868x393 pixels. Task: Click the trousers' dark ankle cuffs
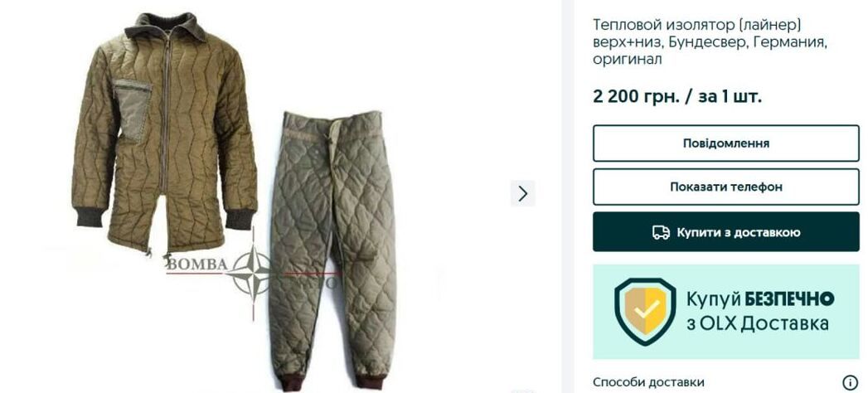pyautogui.click(x=332, y=382)
